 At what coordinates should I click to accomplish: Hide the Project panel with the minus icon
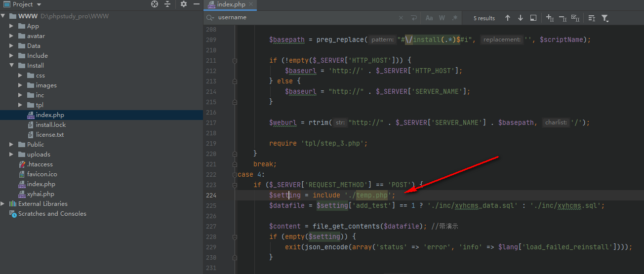click(197, 4)
